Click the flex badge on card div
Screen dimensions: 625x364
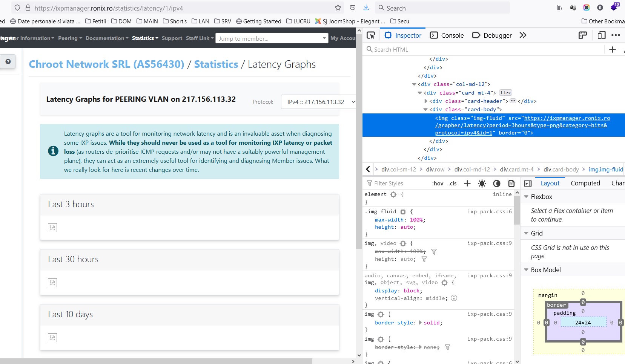coord(505,93)
